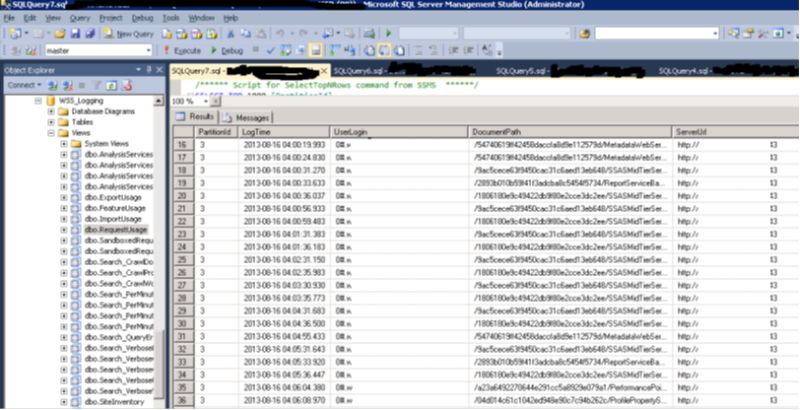Open a file with the folder icon
This screenshot has height=410, width=800.
60,34
